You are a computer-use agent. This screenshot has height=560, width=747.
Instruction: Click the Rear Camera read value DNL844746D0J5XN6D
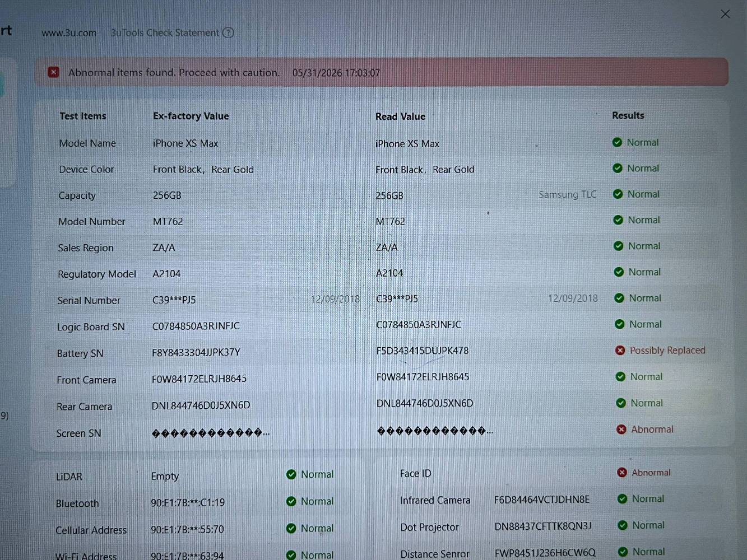tap(425, 403)
